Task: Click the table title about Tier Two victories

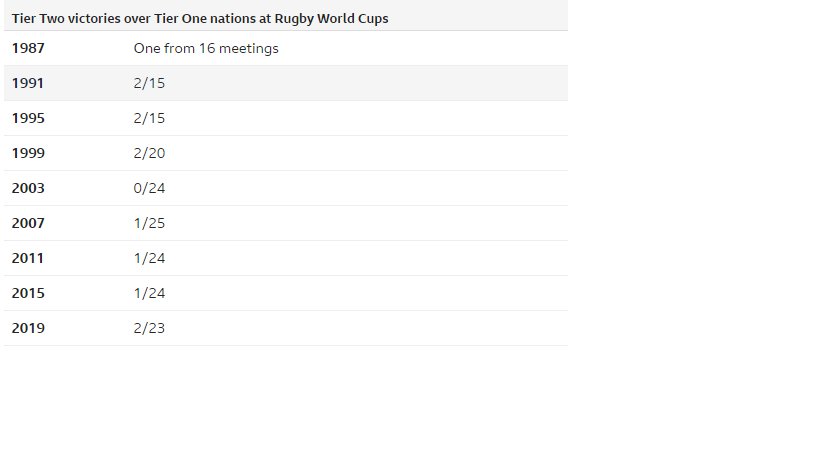Action: click(x=200, y=18)
